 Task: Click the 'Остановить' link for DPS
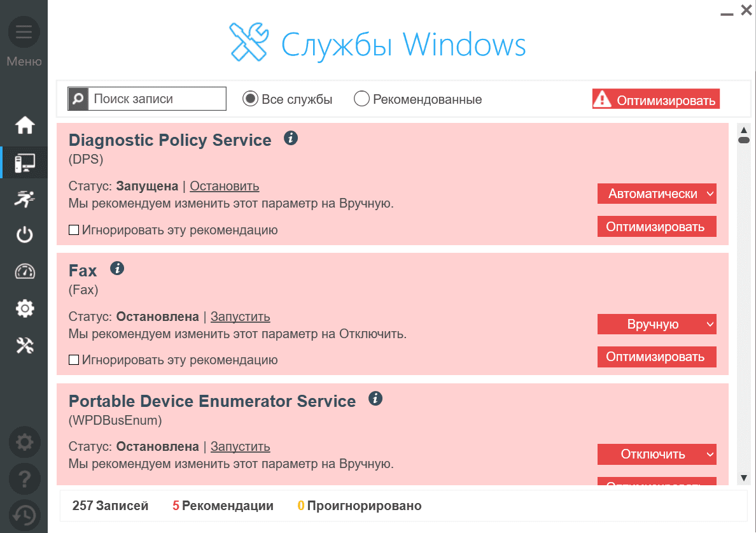224,186
